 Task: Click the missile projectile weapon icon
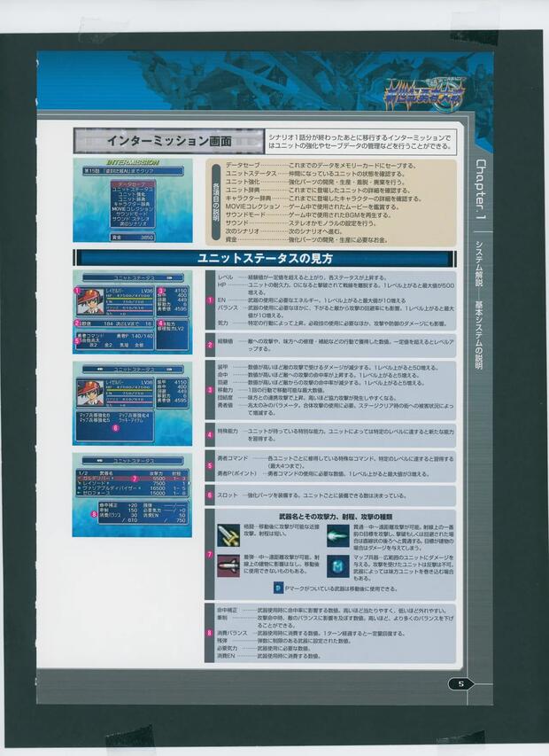(230, 565)
